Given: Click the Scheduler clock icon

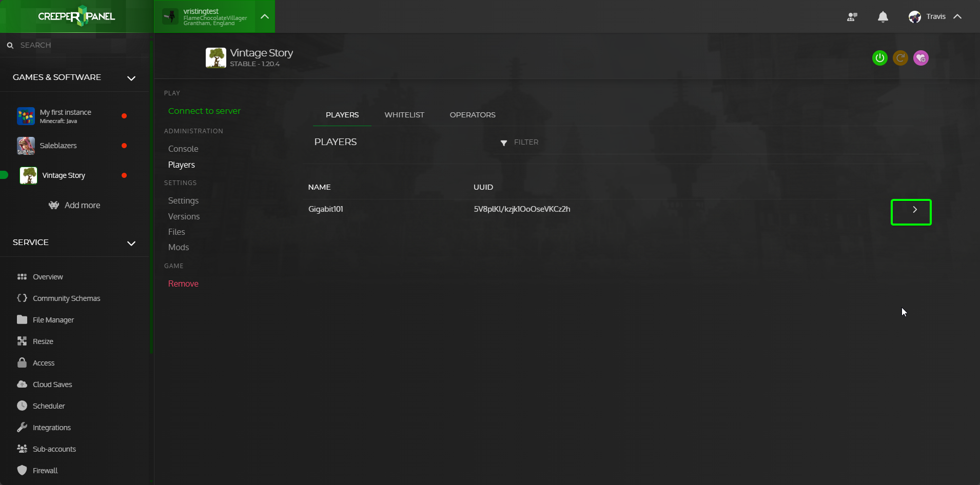Looking at the screenshot, I should click(x=22, y=406).
